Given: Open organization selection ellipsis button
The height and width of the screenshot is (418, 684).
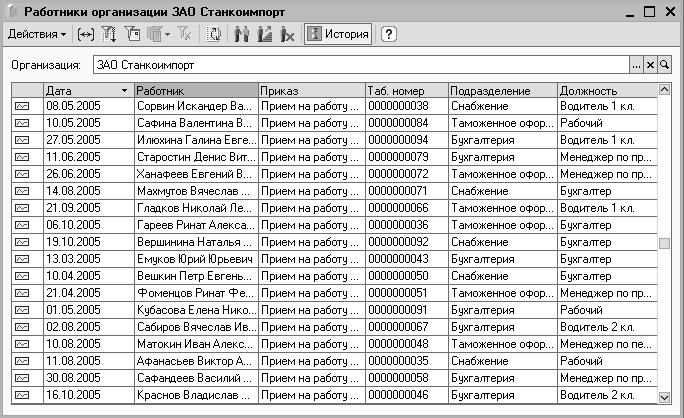Looking at the screenshot, I should (636, 65).
